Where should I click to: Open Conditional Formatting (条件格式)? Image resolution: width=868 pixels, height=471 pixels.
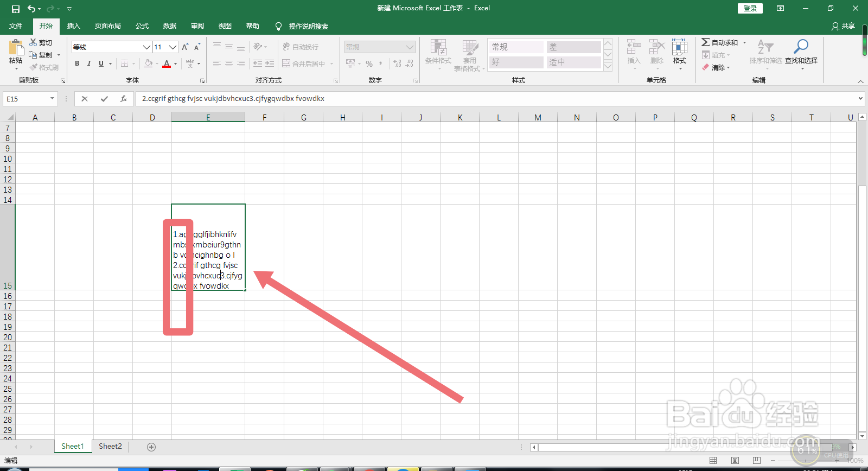tap(438, 54)
